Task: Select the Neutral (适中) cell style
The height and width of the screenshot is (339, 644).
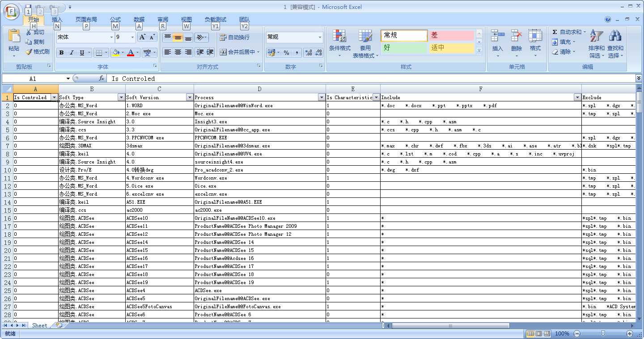Action: (451, 48)
